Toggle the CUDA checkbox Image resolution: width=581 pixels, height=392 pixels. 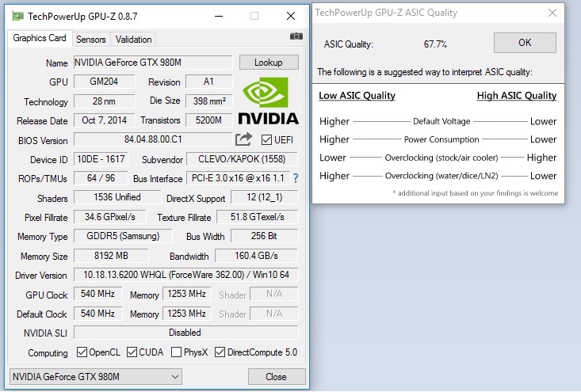132,352
